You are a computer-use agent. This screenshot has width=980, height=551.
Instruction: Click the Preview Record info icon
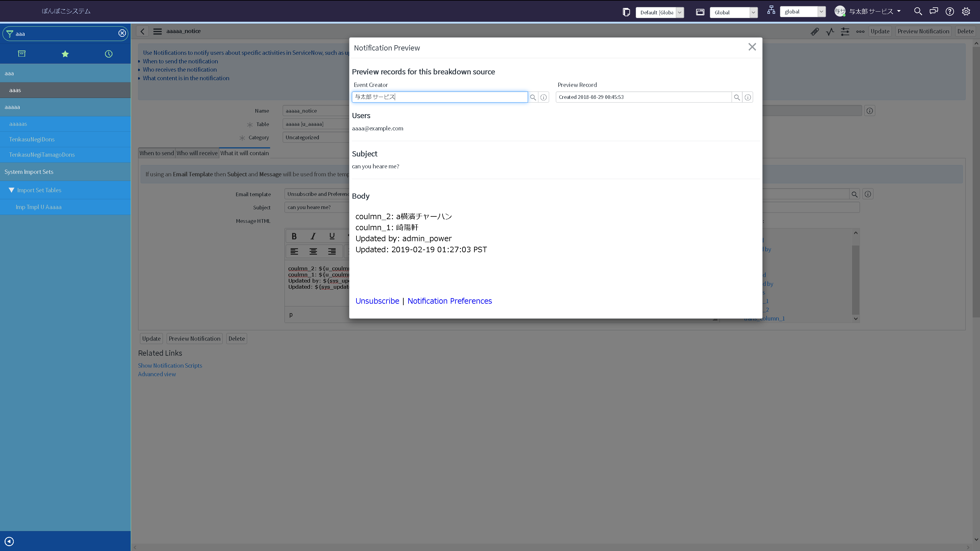[x=748, y=97]
